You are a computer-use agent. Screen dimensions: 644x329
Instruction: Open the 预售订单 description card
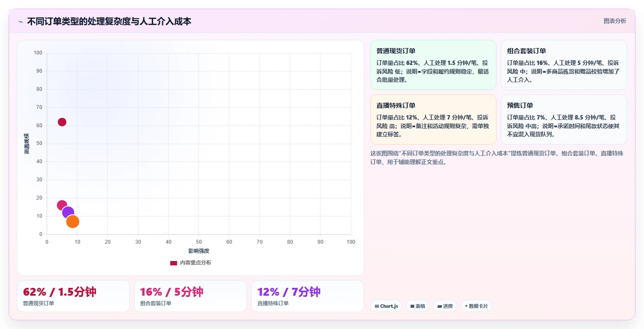click(564, 119)
